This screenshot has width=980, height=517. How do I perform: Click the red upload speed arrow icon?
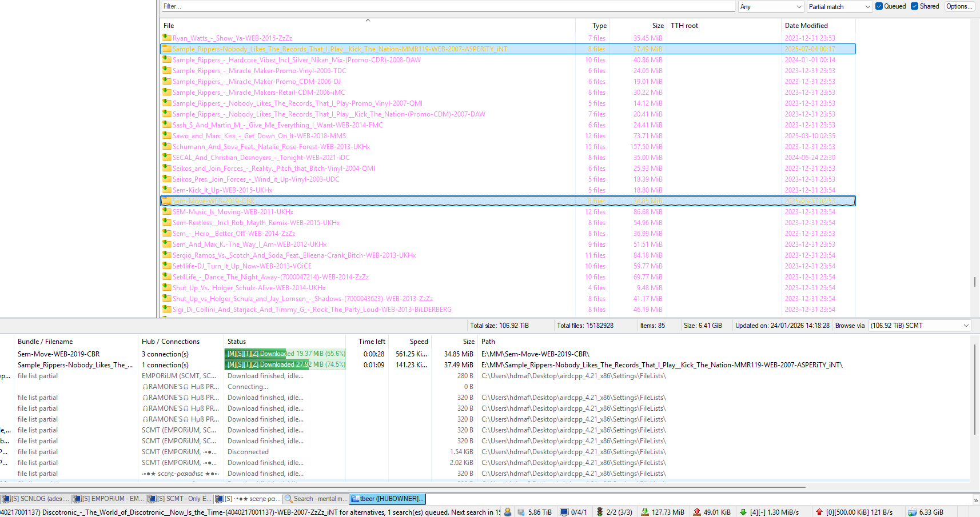coord(819,512)
